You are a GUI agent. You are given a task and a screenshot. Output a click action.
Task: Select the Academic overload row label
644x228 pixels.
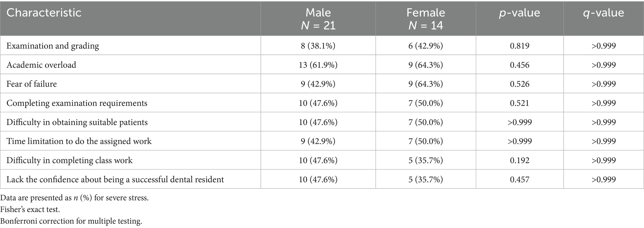(x=41, y=65)
